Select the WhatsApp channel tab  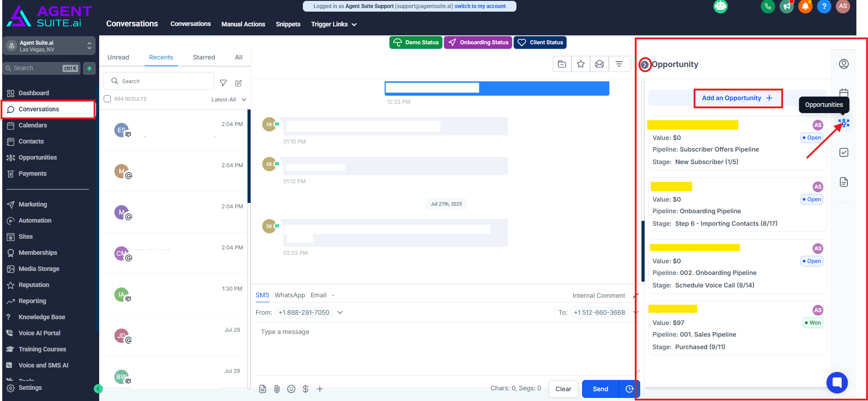(x=289, y=295)
